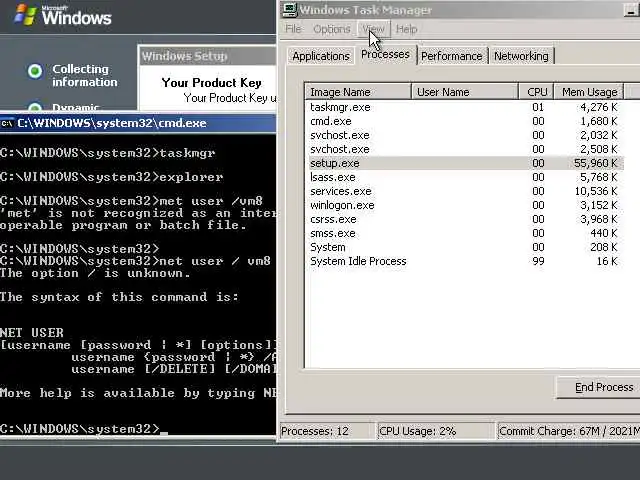
Task: Sort by Image Name column header
Action: (x=358, y=92)
